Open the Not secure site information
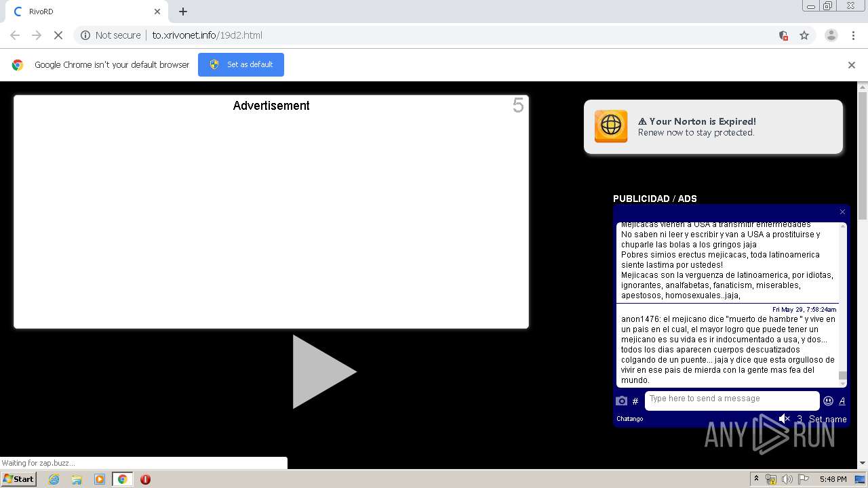 [111, 35]
